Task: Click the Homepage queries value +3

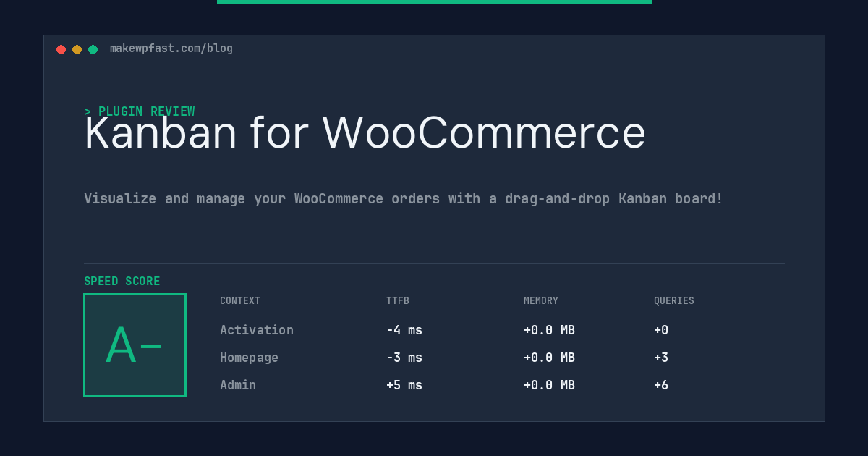Action: pos(661,358)
